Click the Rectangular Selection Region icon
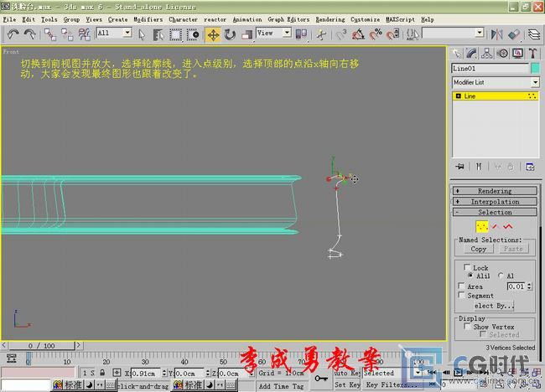 (x=175, y=34)
